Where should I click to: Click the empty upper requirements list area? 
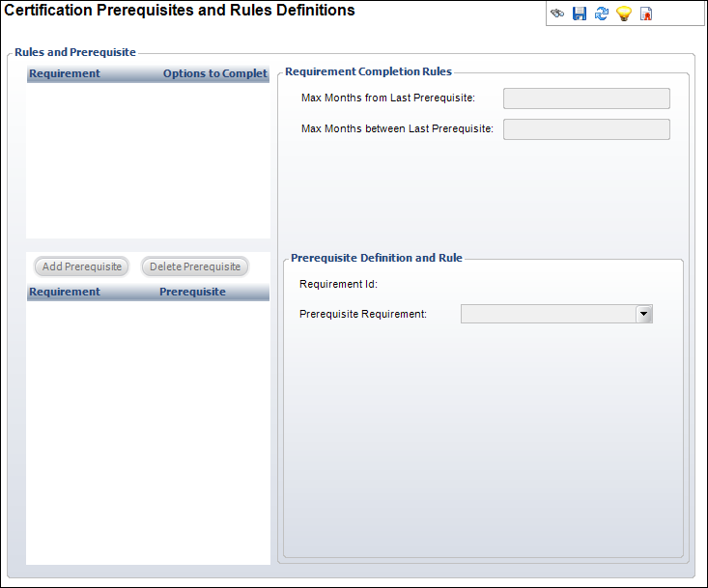(148, 159)
